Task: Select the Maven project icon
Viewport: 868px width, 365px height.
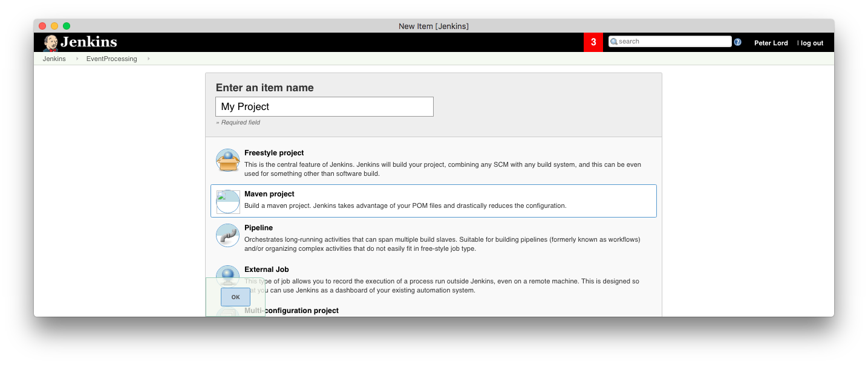Action: (x=228, y=202)
